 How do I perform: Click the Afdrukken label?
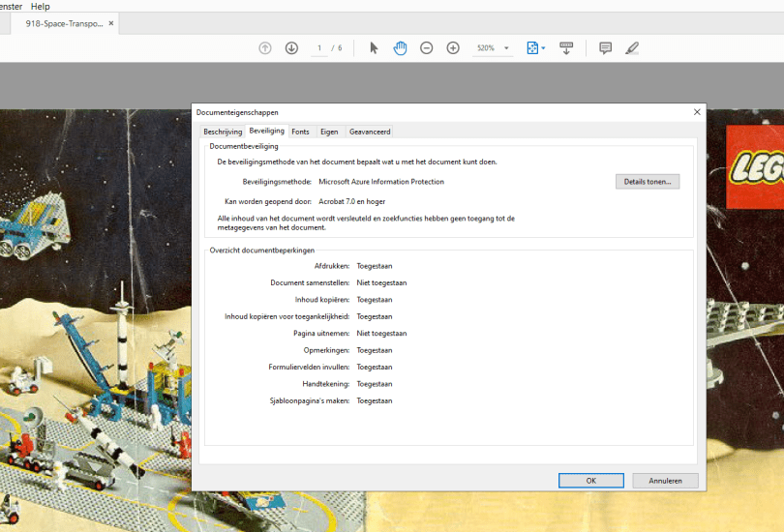coord(332,266)
